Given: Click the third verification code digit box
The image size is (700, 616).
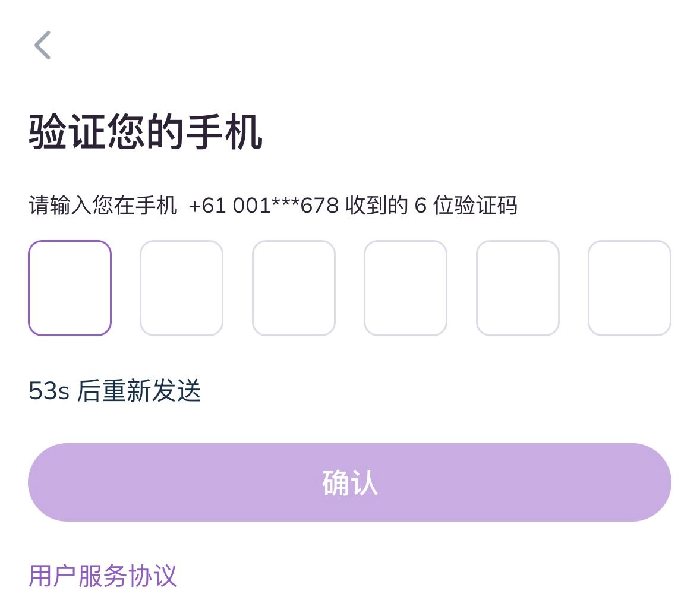Looking at the screenshot, I should click(x=294, y=288).
